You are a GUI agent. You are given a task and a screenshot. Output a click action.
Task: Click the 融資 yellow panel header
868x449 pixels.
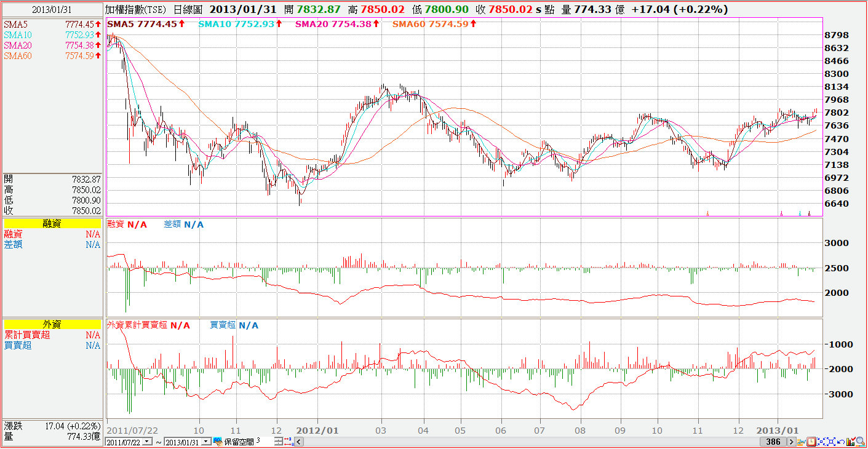click(52, 224)
